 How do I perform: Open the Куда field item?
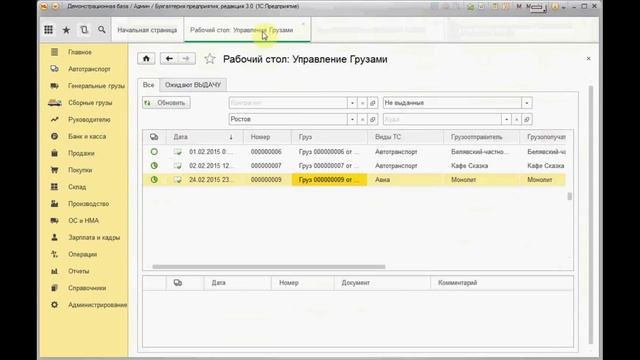(527, 120)
